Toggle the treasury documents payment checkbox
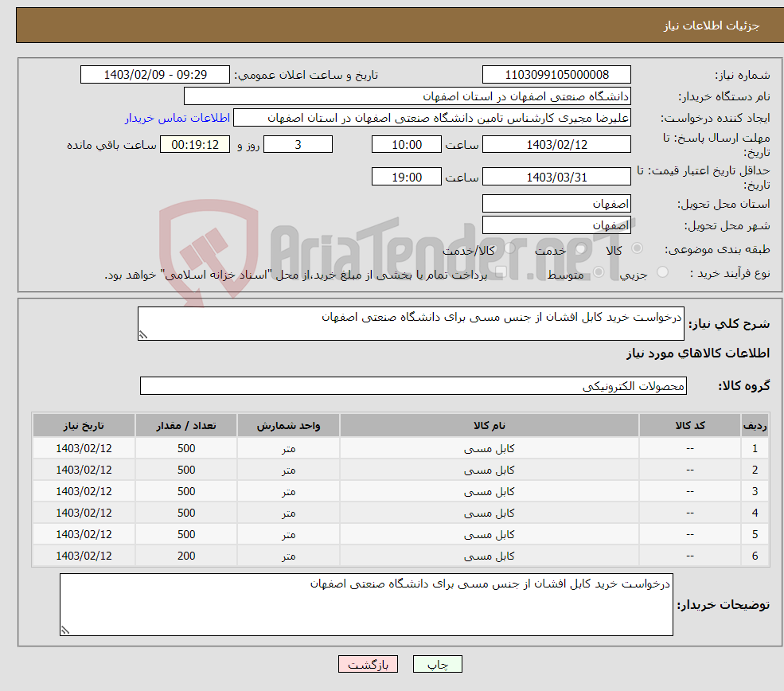784x691 pixels. click(501, 272)
